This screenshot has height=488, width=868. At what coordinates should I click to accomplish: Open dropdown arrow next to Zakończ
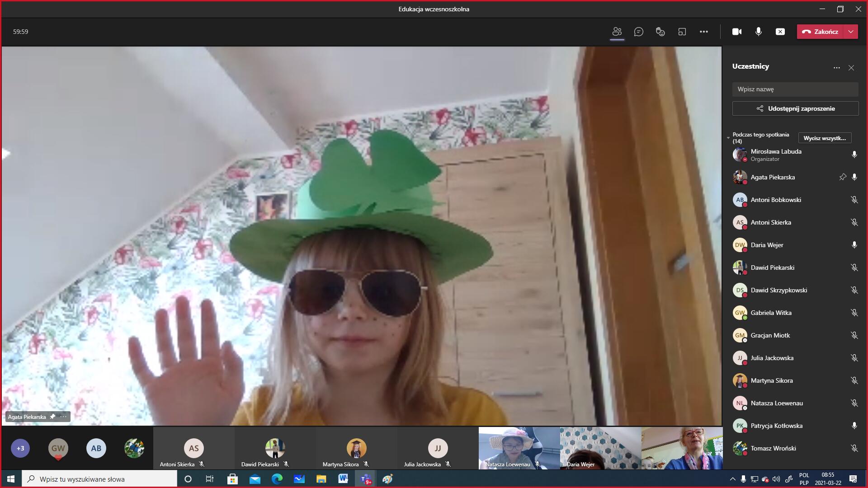click(851, 32)
